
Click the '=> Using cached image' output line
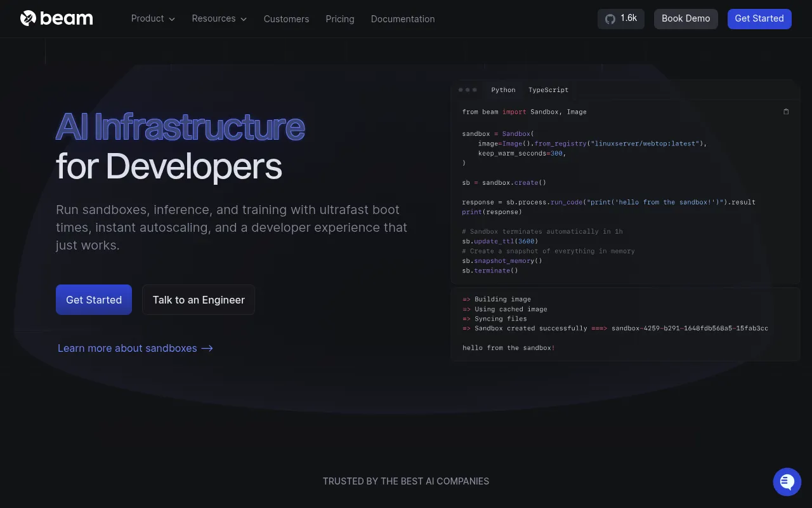(x=505, y=309)
